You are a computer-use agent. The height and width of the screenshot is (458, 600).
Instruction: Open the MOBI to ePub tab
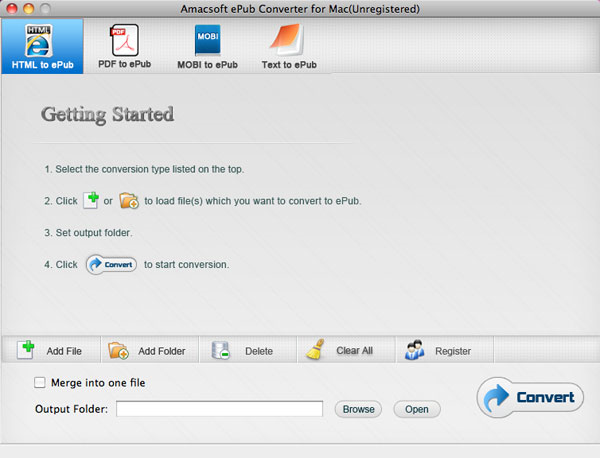tap(207, 46)
